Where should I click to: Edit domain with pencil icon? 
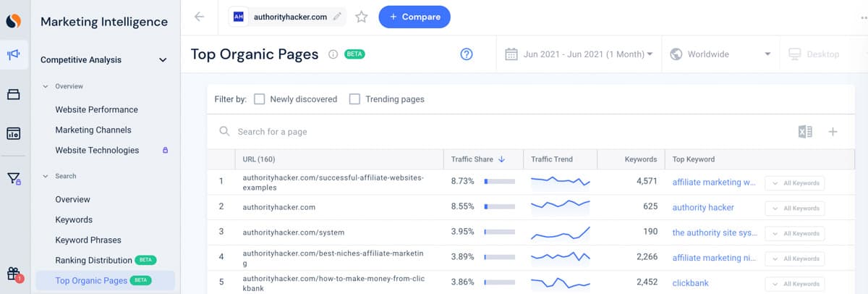click(x=337, y=17)
